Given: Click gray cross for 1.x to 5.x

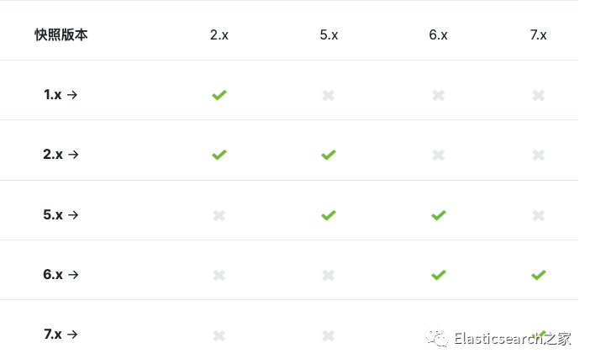Looking at the screenshot, I should 329,95.
